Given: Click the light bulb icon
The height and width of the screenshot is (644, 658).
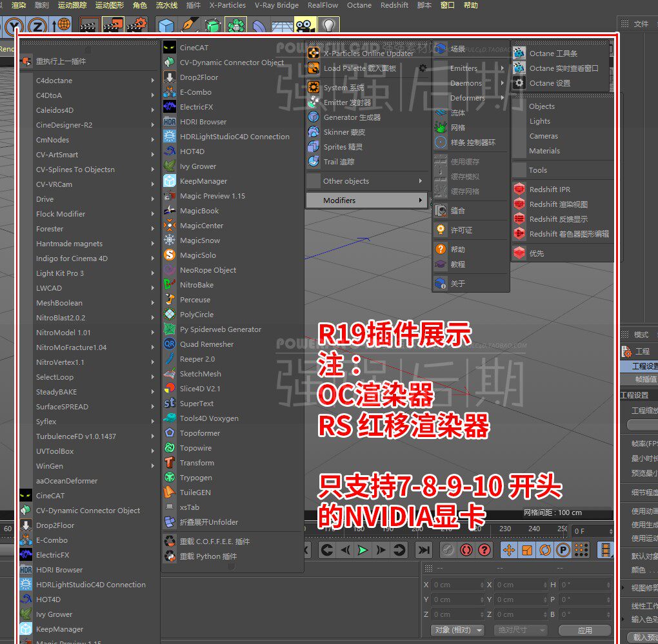Looking at the screenshot, I should pyautogui.click(x=328, y=26).
